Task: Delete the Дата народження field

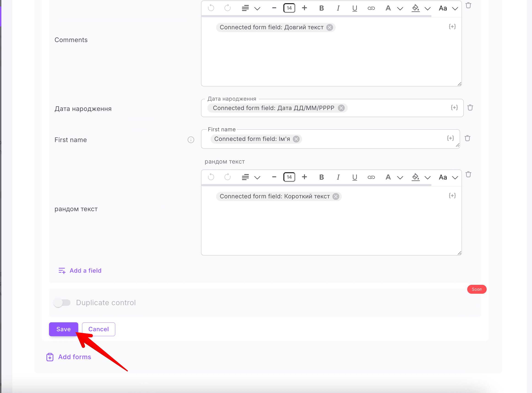Action: coord(470,108)
